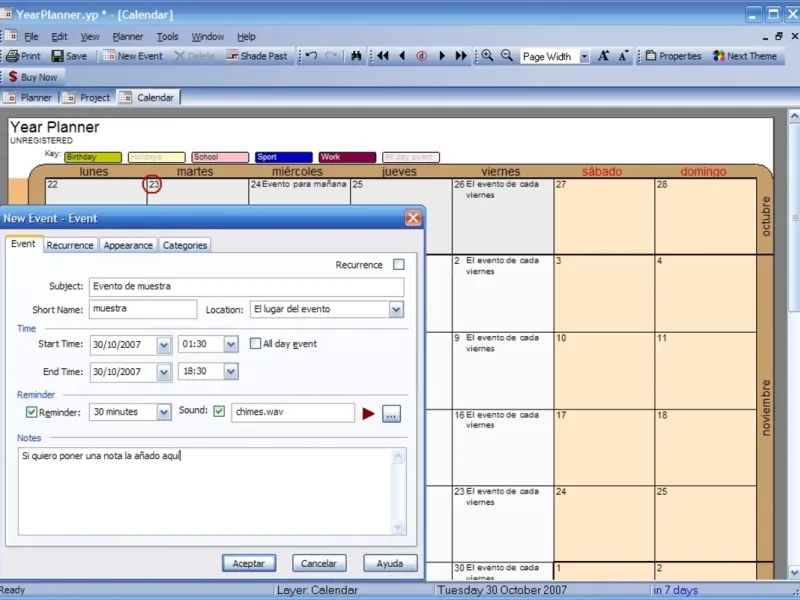
Task: Open the File menu
Action: pos(31,37)
